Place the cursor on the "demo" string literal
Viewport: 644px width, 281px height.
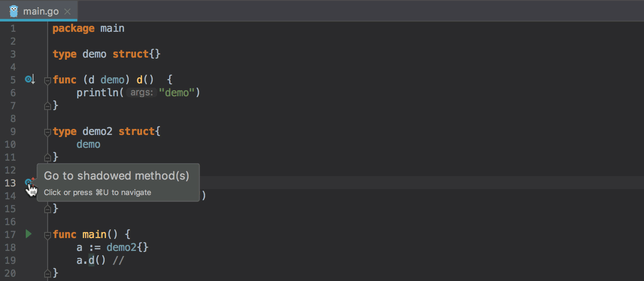177,93
